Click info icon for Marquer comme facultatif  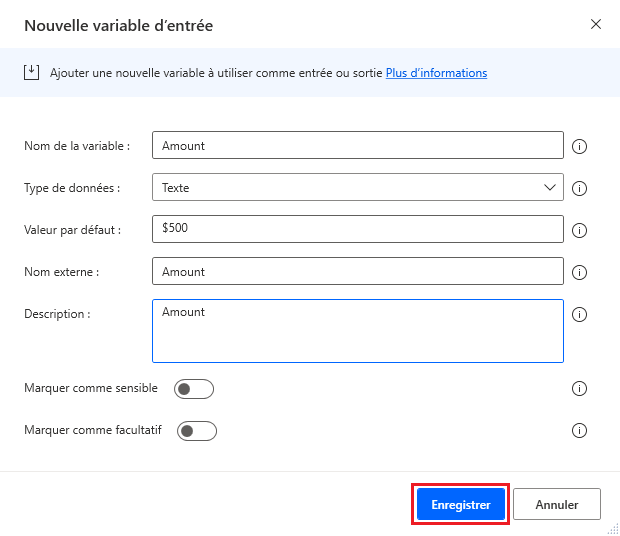click(x=578, y=431)
